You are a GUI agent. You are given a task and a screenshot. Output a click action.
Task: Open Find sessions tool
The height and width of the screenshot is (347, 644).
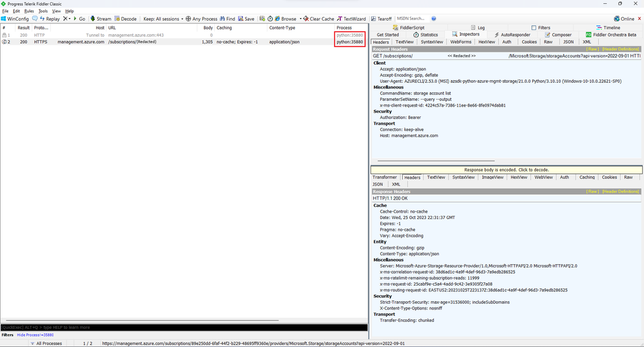pyautogui.click(x=228, y=19)
